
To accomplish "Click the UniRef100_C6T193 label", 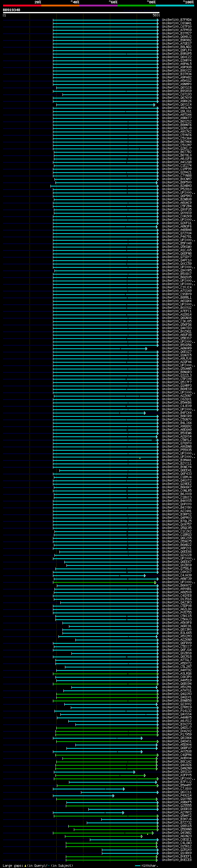I will 177,94.
